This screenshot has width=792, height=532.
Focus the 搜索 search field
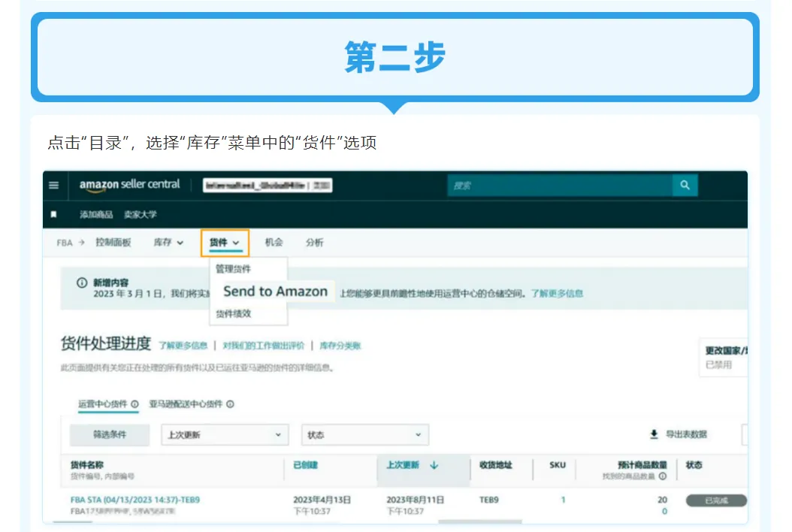pos(560,186)
